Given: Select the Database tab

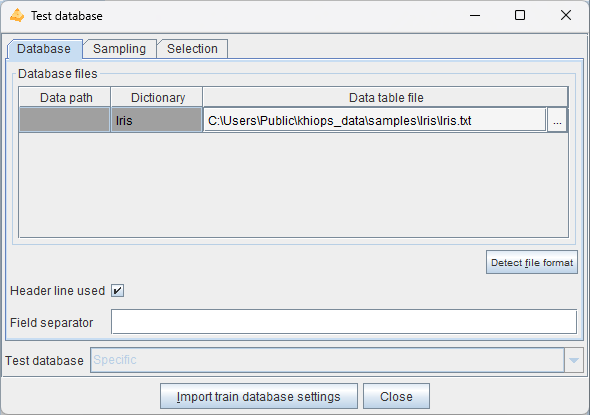Looking at the screenshot, I should pos(44,49).
